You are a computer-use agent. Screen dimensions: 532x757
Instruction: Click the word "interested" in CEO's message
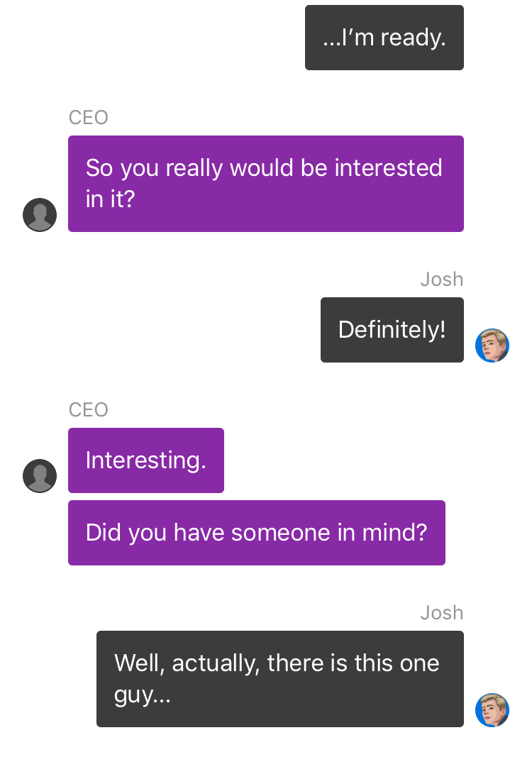[x=388, y=168]
